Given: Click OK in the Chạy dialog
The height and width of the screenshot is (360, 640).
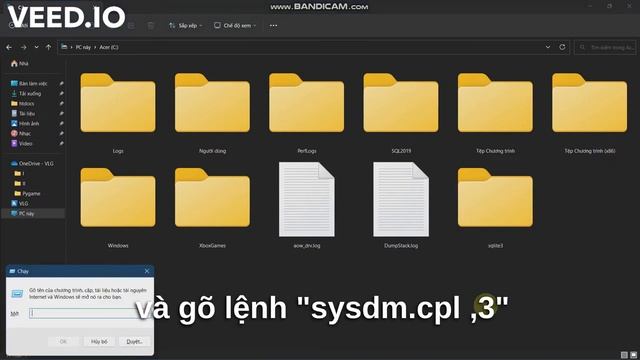Looking at the screenshot, I should click(x=63, y=342).
